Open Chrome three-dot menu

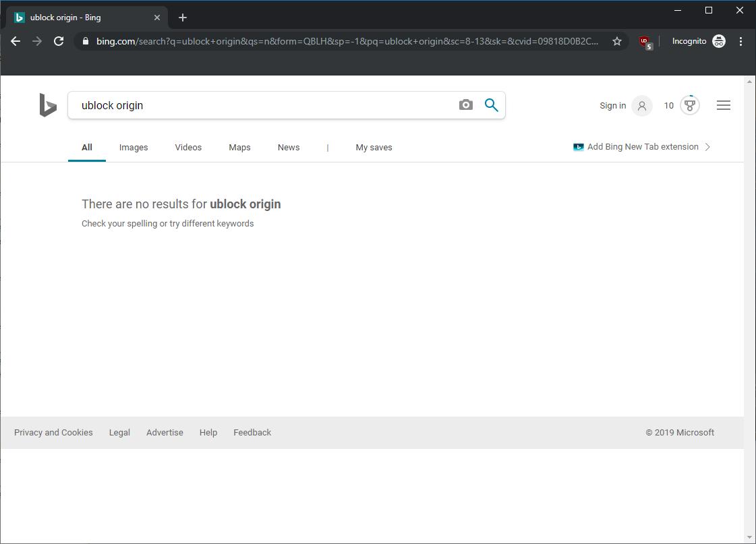740,41
